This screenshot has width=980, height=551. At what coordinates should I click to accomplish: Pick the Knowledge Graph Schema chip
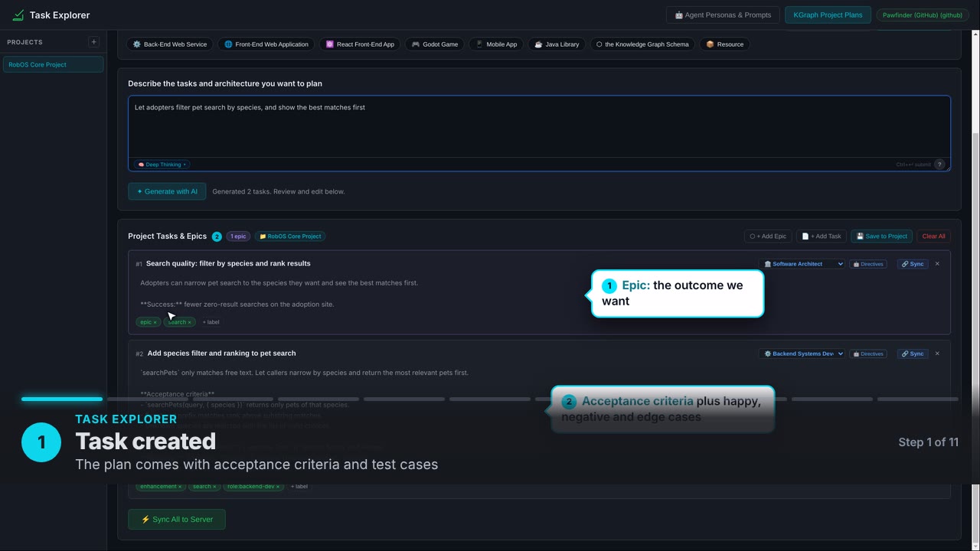click(x=642, y=44)
